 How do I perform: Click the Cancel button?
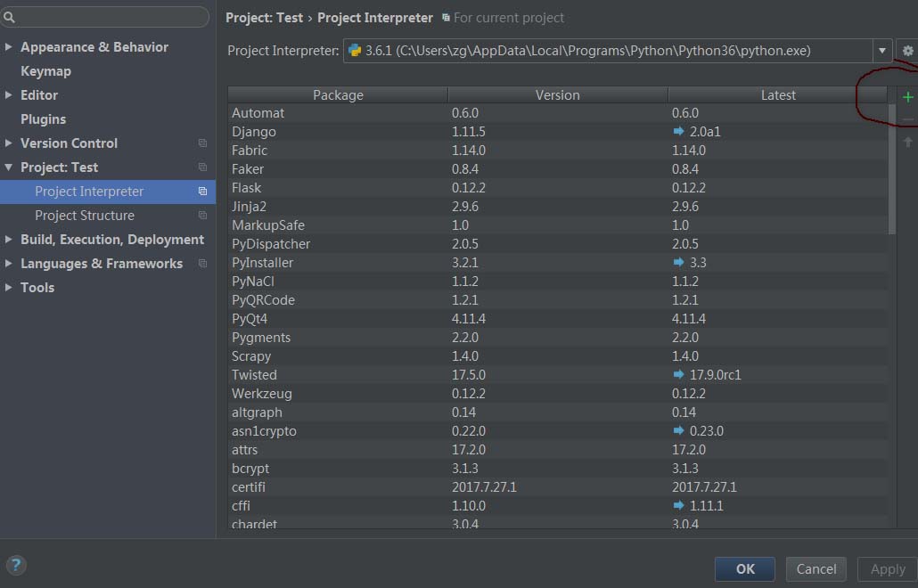coord(816,568)
